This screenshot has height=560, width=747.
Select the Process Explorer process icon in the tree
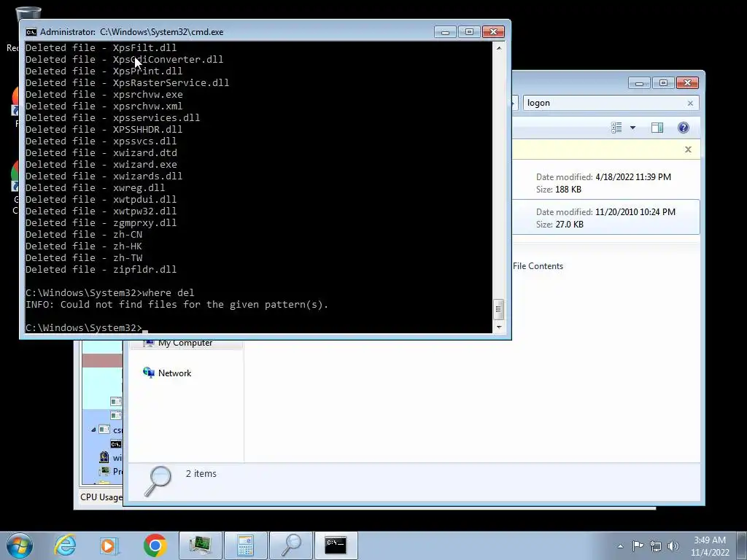pos(104,472)
